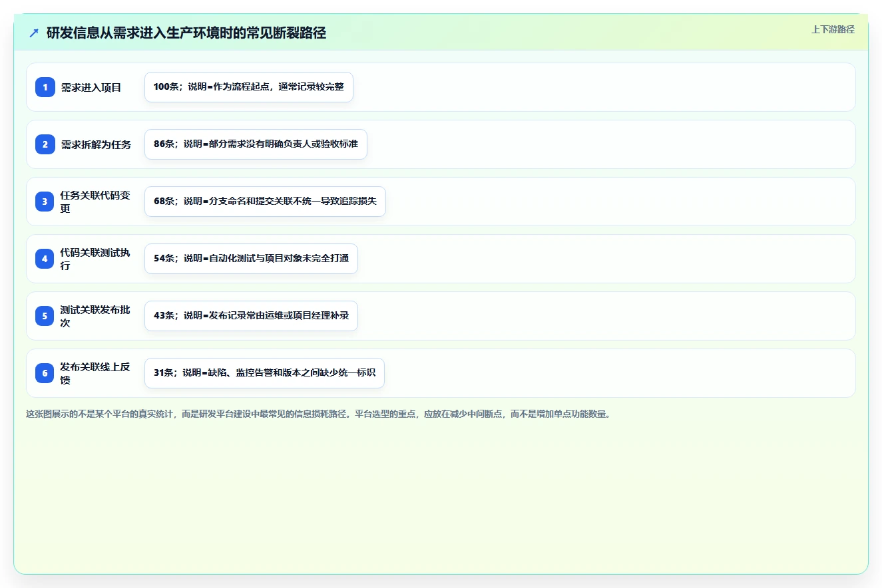Click the footnote starting 这张图展示的不是某个平台

click(318, 414)
